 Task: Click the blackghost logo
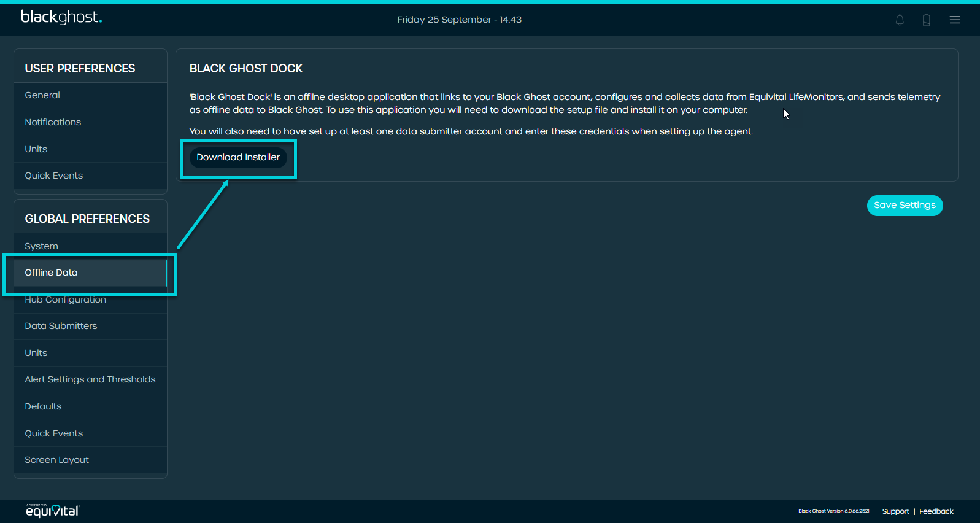click(61, 17)
